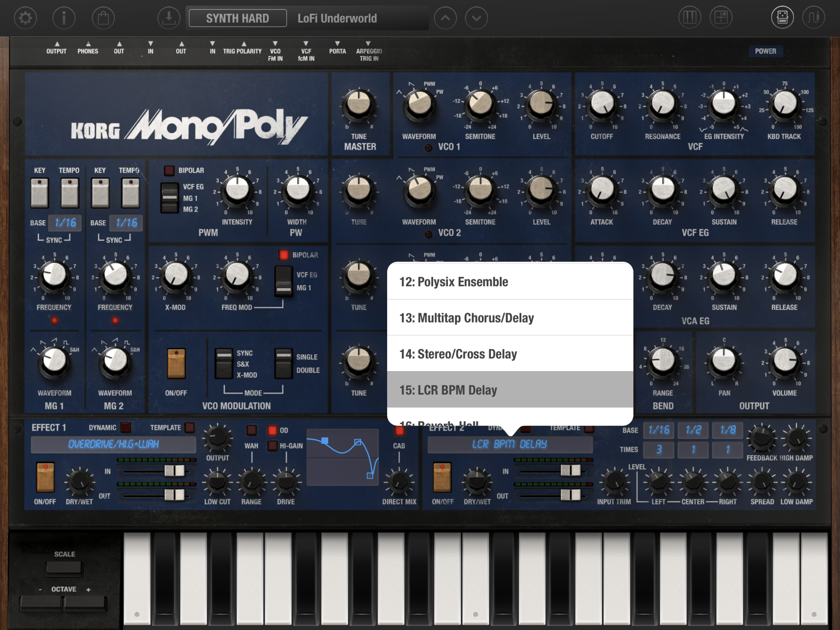Viewport: 840px width, 630px height.
Task: Open delay BASE 1/2 value
Action: 693,430
